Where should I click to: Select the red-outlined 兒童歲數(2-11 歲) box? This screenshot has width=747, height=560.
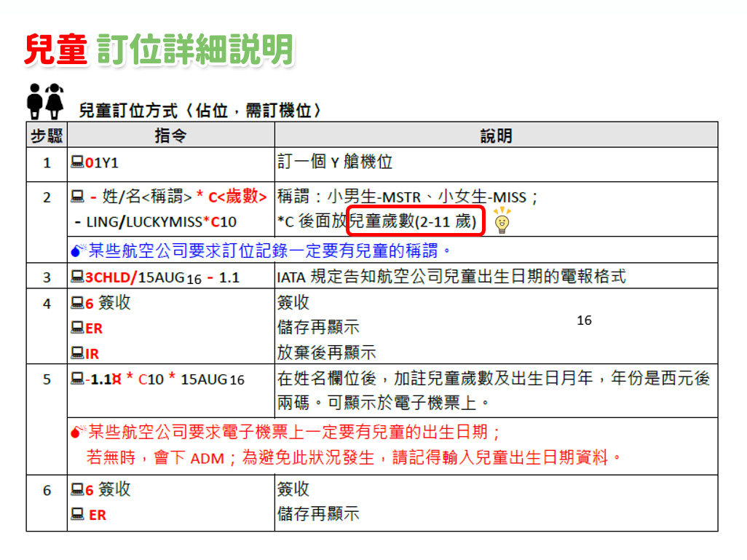click(x=414, y=221)
